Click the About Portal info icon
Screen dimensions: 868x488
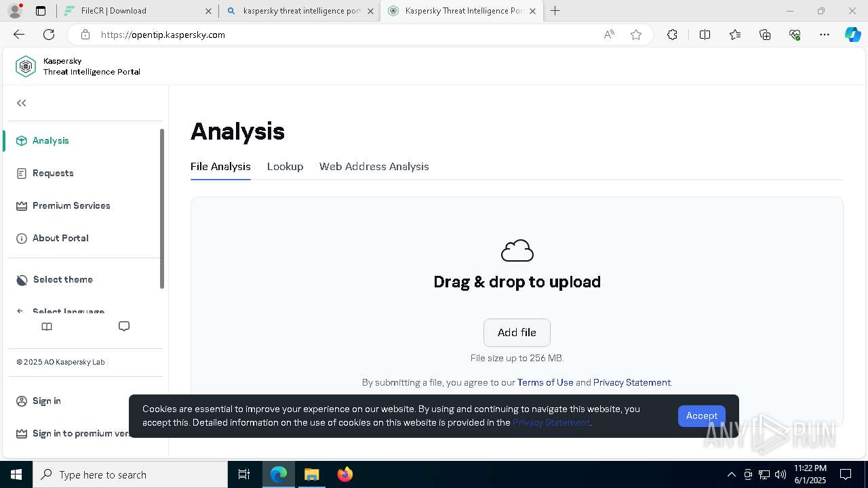point(22,239)
